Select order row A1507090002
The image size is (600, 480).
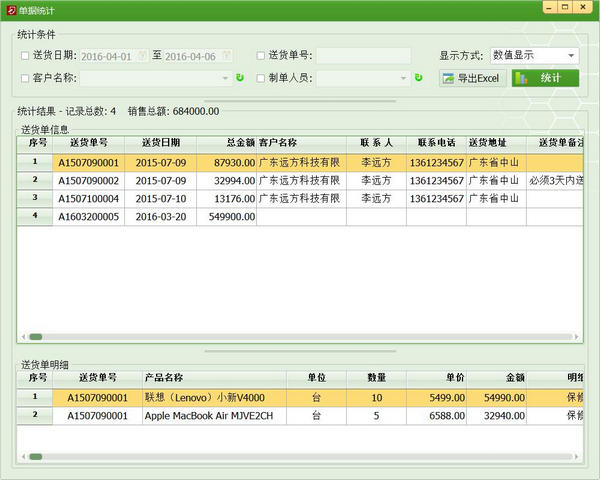tap(300, 181)
